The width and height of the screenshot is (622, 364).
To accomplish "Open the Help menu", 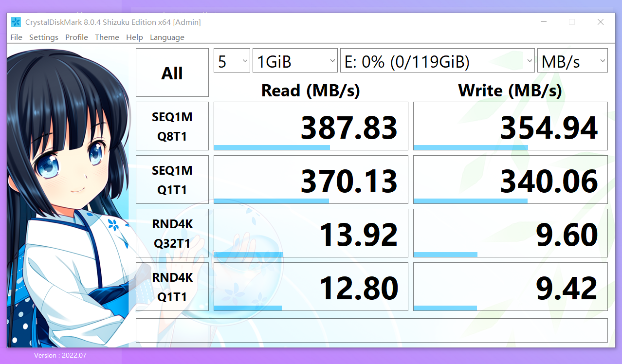I will point(134,37).
